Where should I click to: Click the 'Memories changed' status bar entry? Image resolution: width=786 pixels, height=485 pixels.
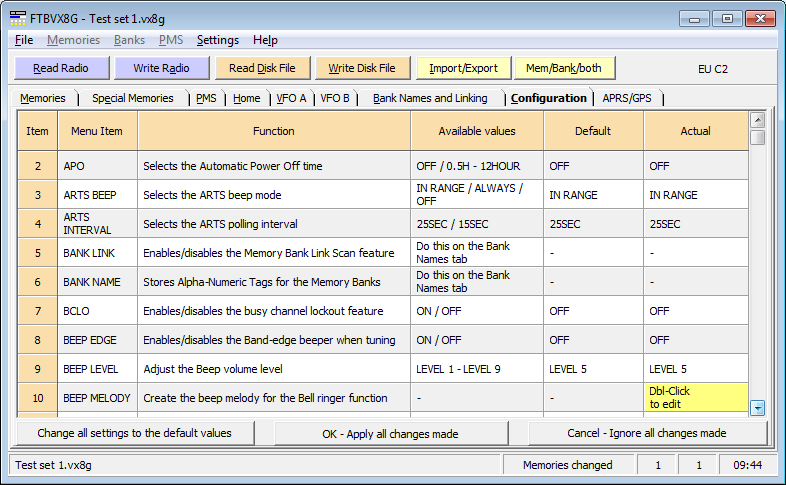coord(567,465)
